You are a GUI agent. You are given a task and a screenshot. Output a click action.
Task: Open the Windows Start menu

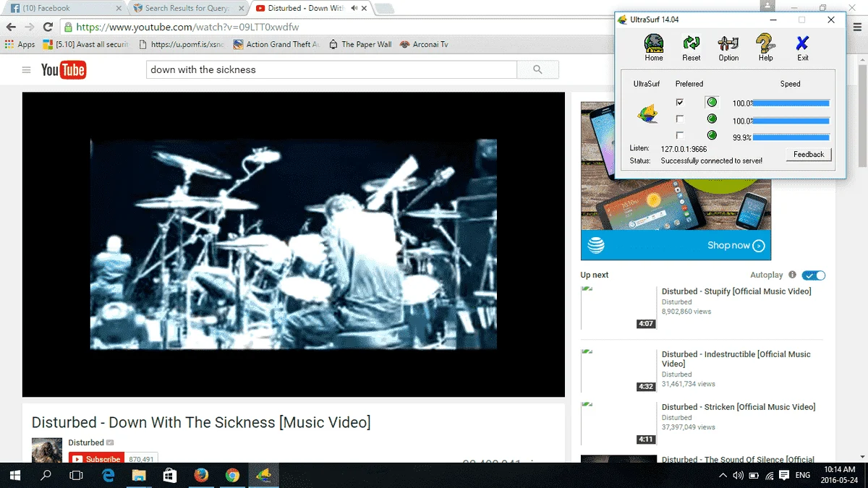[14, 475]
